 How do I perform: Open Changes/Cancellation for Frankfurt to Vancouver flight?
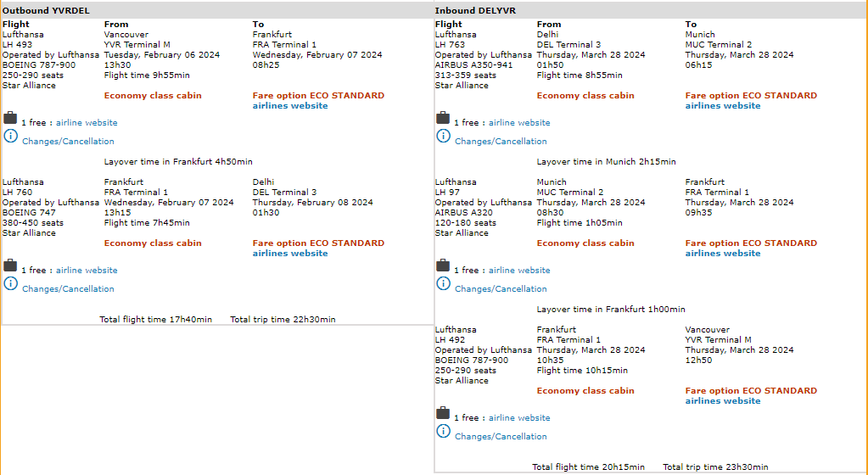click(x=501, y=437)
